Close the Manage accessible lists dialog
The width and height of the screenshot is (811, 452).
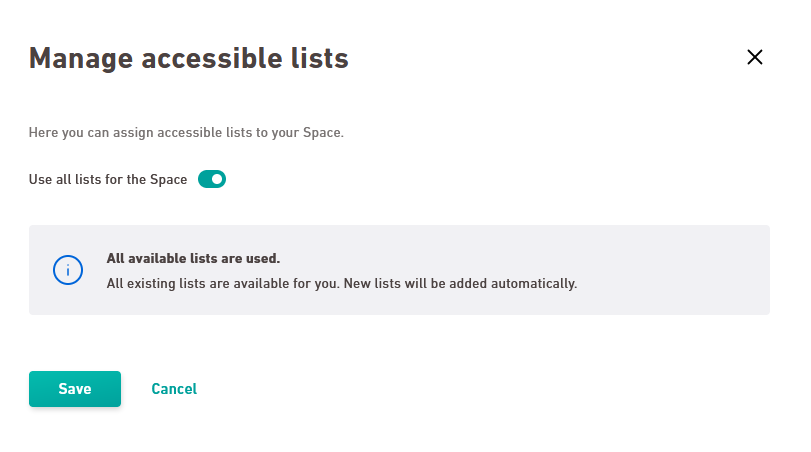click(x=755, y=57)
